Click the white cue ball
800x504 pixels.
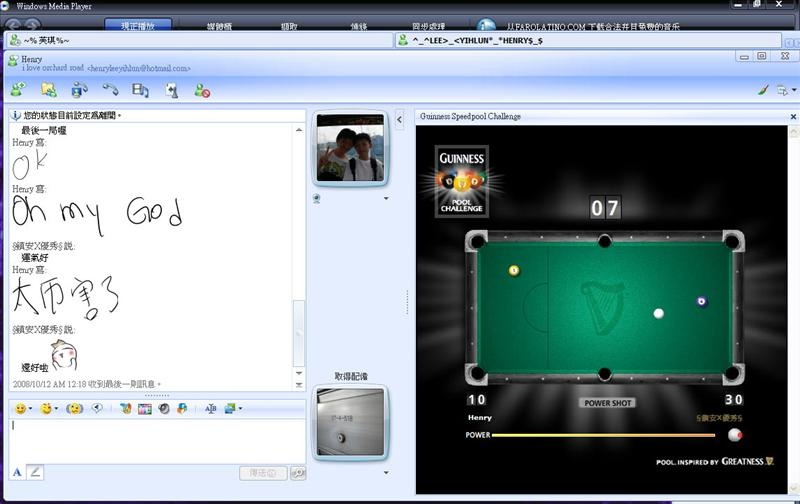tap(659, 313)
